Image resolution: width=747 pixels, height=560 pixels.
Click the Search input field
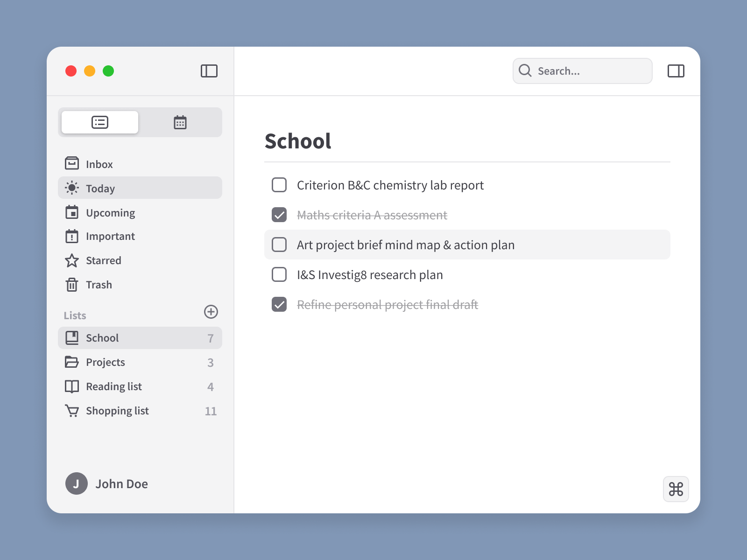coord(583,71)
